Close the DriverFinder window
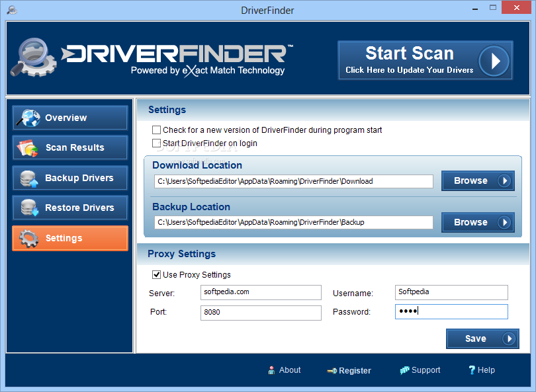 click(x=517, y=7)
